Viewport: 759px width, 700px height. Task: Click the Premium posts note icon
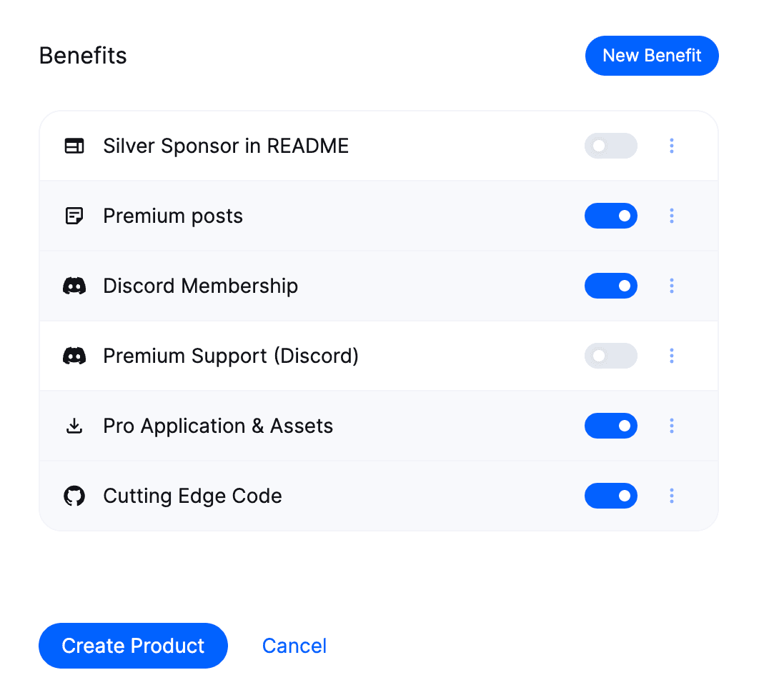coord(74,216)
